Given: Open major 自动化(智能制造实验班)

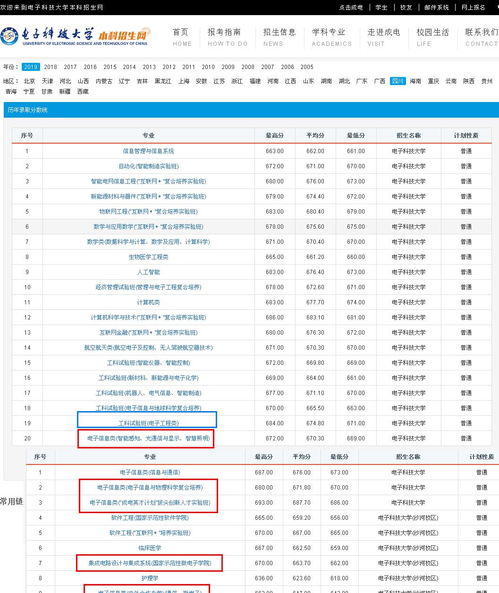Looking at the screenshot, I should point(148,166).
